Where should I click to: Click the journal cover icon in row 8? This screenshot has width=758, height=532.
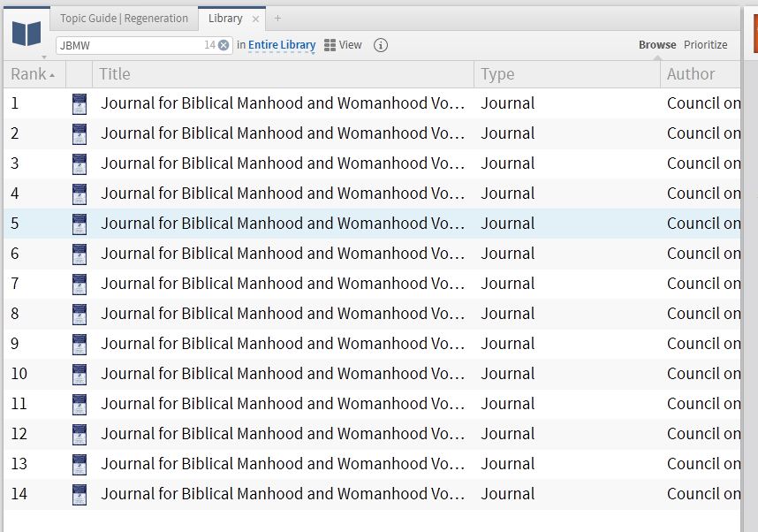[x=80, y=314]
